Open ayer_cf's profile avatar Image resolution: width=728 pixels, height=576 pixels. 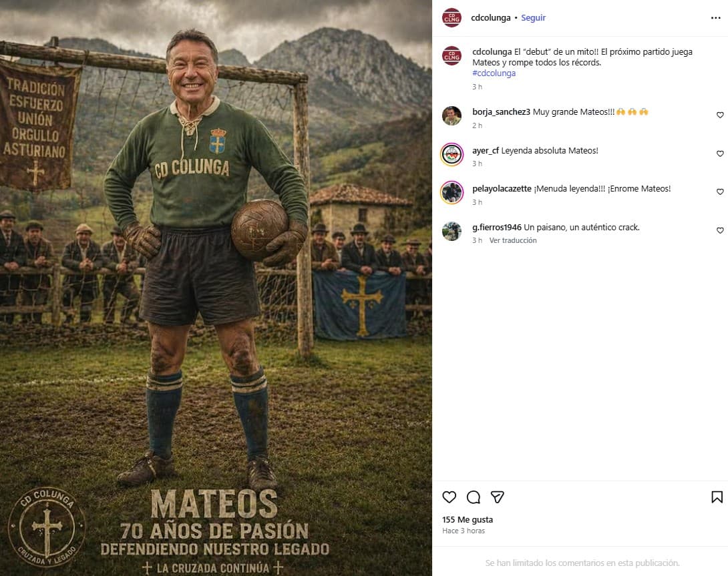point(451,154)
